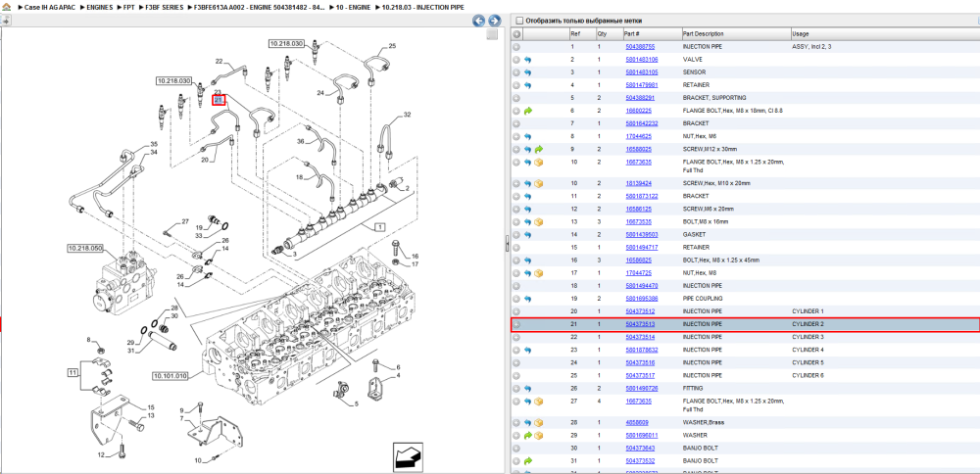This screenshot has height=474, width=980.
Task: Click the small square button at diagram corner
Action: (493, 34)
